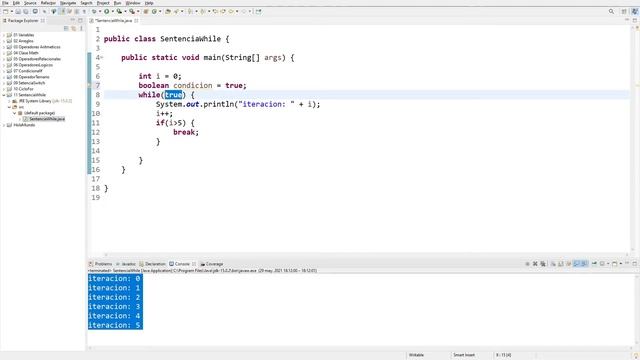Click the "Writable" status bar entry
Image resolution: width=640 pixels, height=360 pixels.
(x=416, y=355)
